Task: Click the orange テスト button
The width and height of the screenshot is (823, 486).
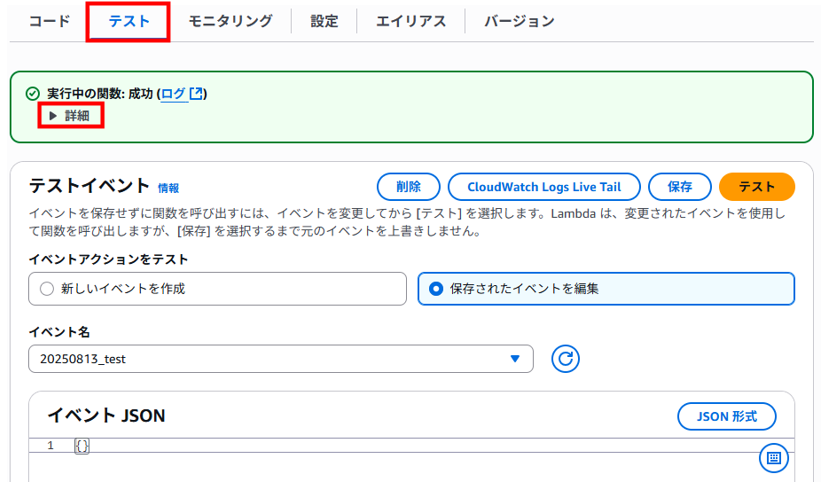Action: click(x=757, y=187)
